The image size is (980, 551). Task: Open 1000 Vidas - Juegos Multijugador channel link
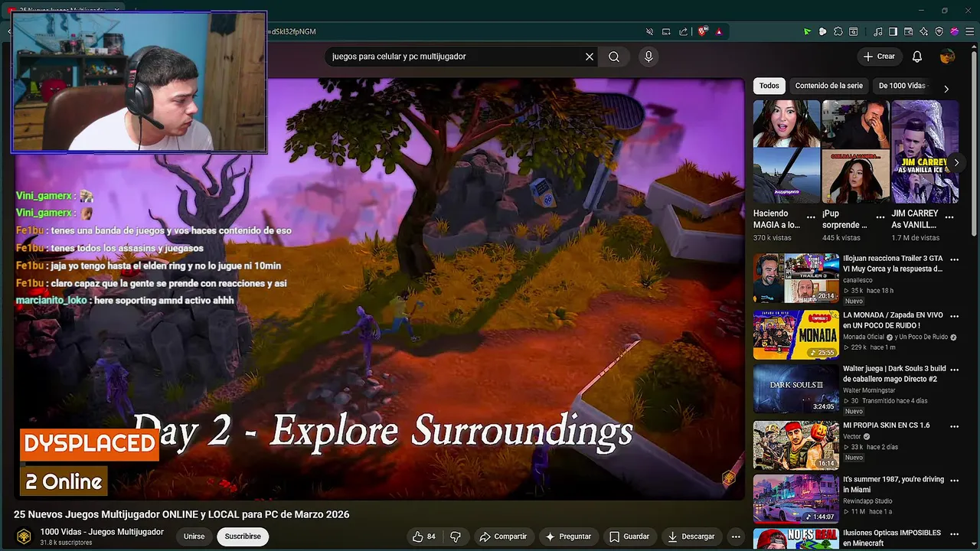pos(102,532)
